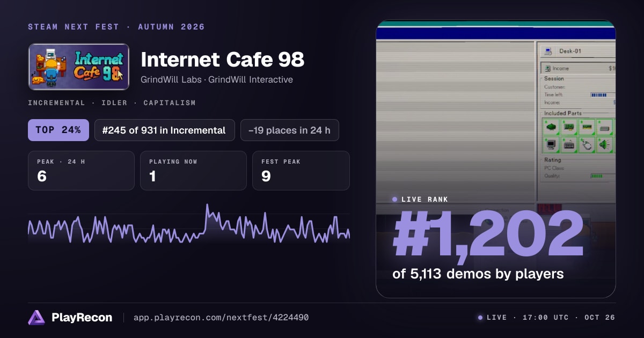Click the #245 of 931 in Incremental chip

pyautogui.click(x=165, y=130)
